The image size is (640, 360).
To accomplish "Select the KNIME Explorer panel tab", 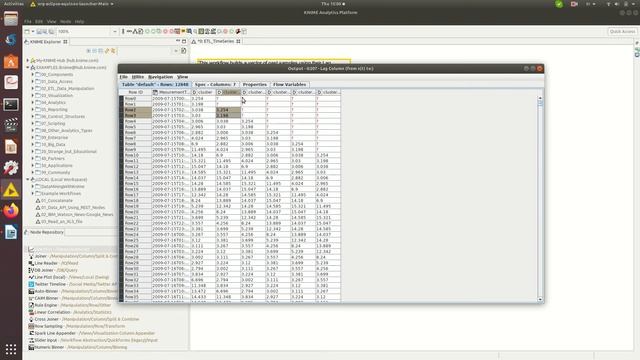I will coord(45,42).
